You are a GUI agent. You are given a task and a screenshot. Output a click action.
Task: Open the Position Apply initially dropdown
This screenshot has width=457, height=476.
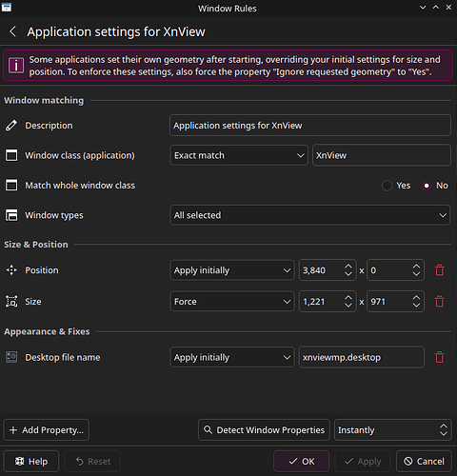tap(232, 270)
